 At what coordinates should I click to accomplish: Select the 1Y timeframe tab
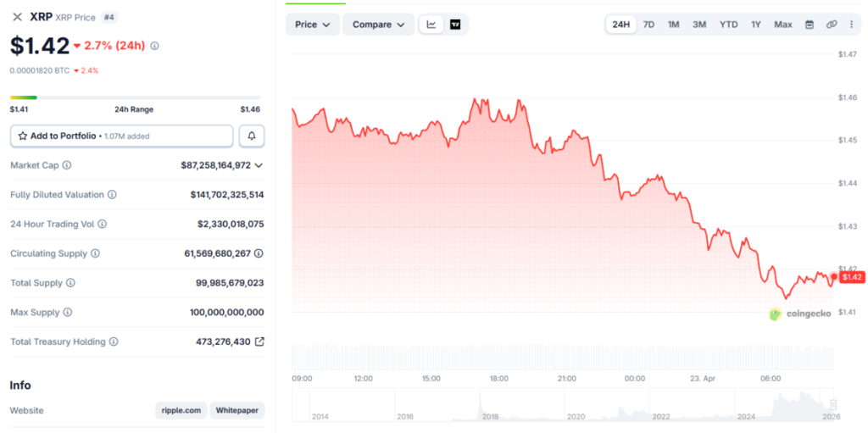coord(755,25)
